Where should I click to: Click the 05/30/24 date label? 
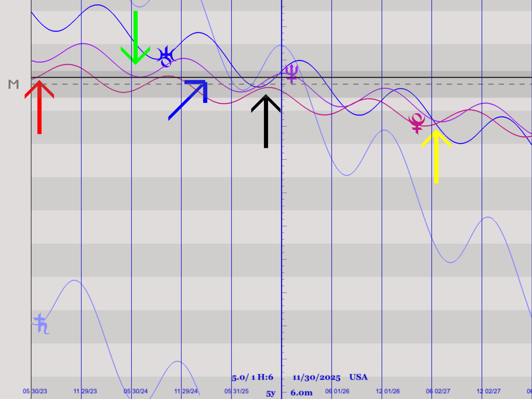(136, 391)
